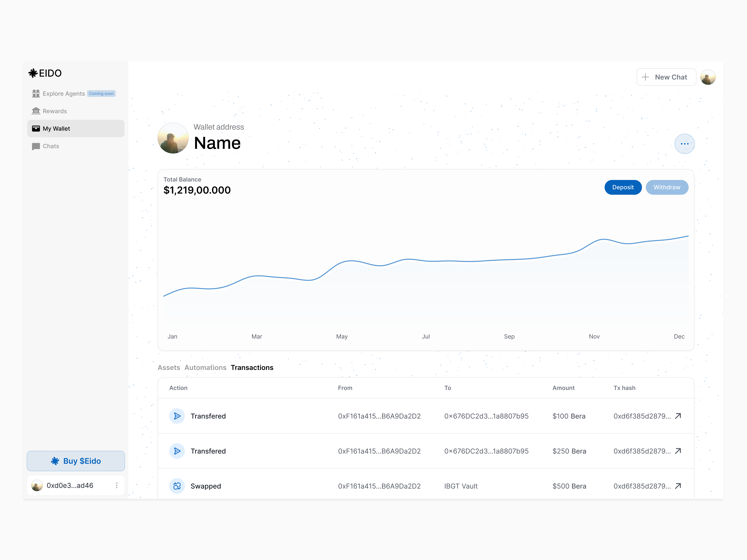Click the plus icon beside New Chat
747x560 pixels.
(645, 77)
